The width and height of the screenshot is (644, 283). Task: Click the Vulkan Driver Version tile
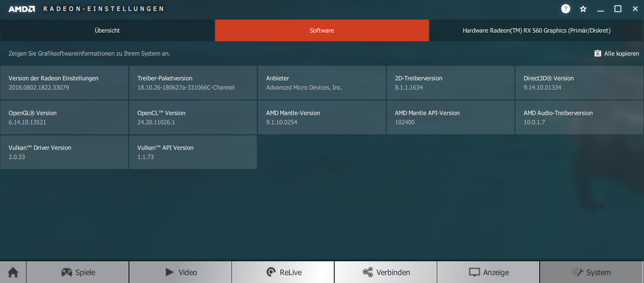pyautogui.click(x=65, y=152)
